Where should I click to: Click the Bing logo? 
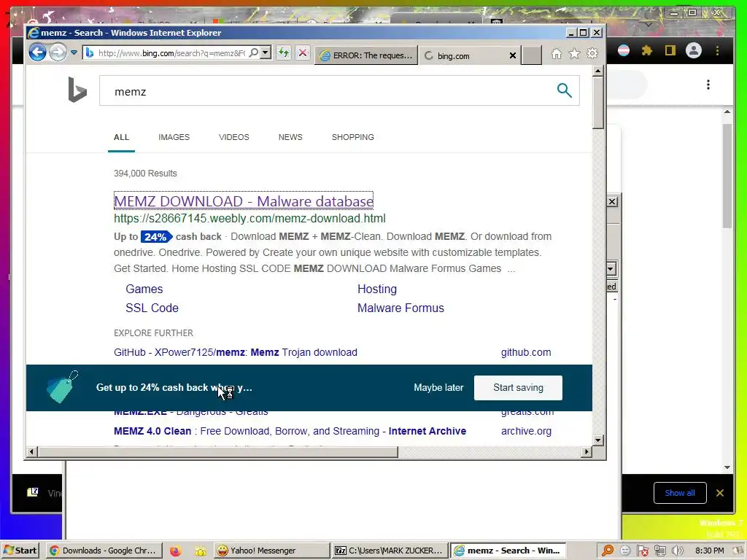click(77, 90)
